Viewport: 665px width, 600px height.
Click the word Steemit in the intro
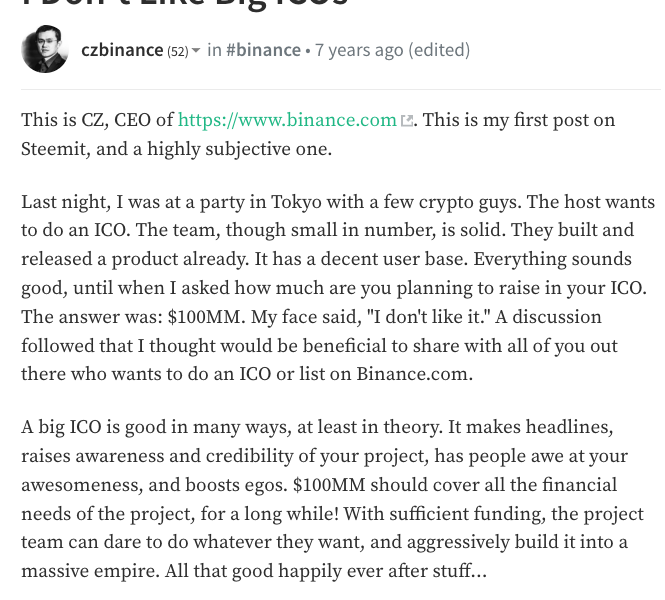pos(53,149)
